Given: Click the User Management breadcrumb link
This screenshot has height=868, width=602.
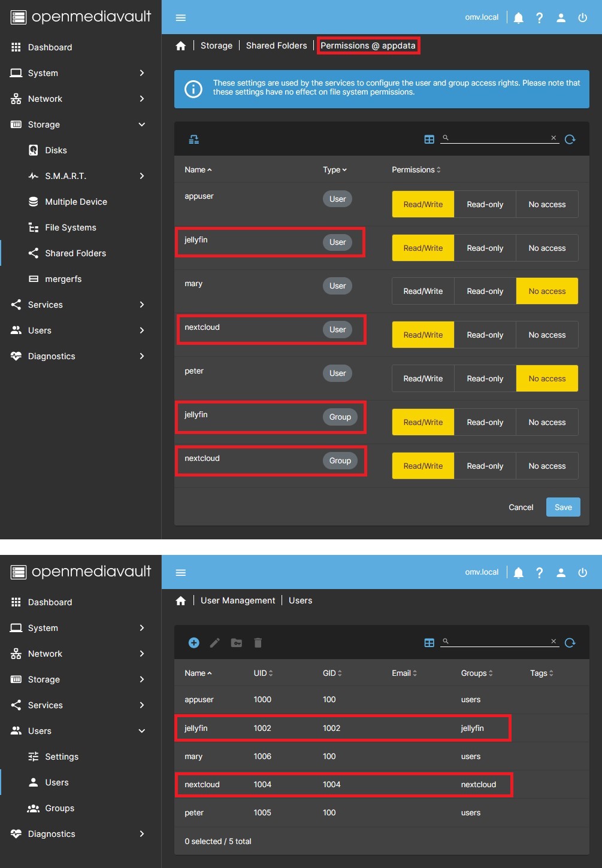Looking at the screenshot, I should tap(238, 600).
